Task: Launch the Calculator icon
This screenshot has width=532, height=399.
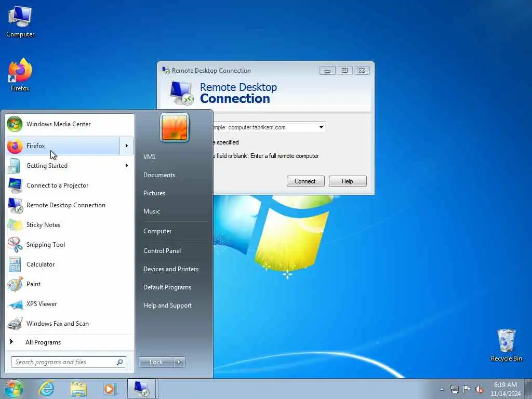Action: coord(15,264)
